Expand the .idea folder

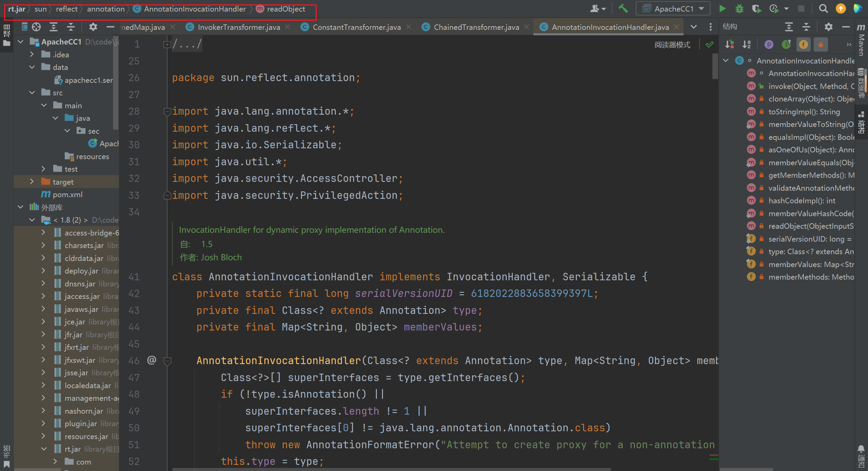[32, 54]
